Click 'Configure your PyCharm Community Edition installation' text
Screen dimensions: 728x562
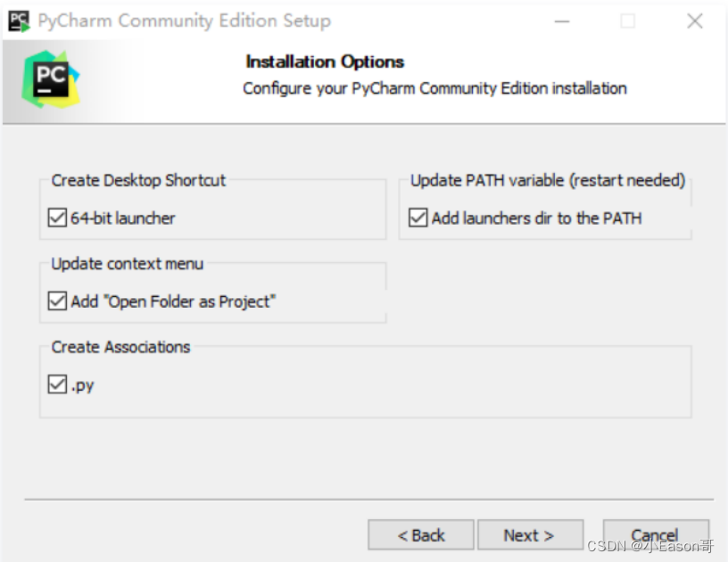tap(434, 88)
